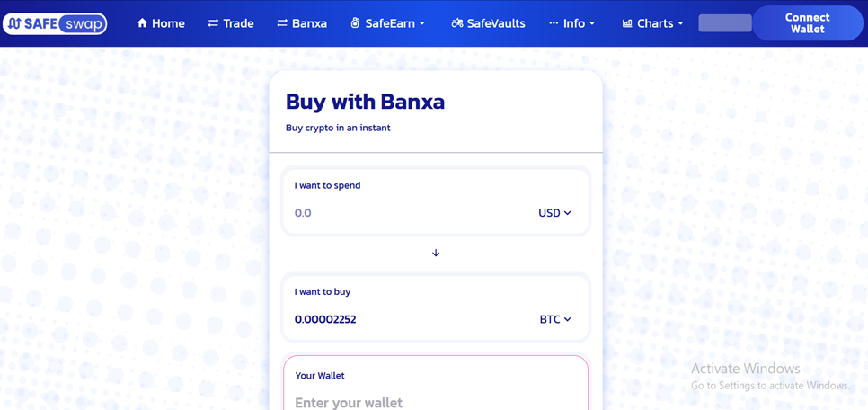Click the SafeSwap logo
The width and height of the screenshot is (868, 410).
coord(55,23)
